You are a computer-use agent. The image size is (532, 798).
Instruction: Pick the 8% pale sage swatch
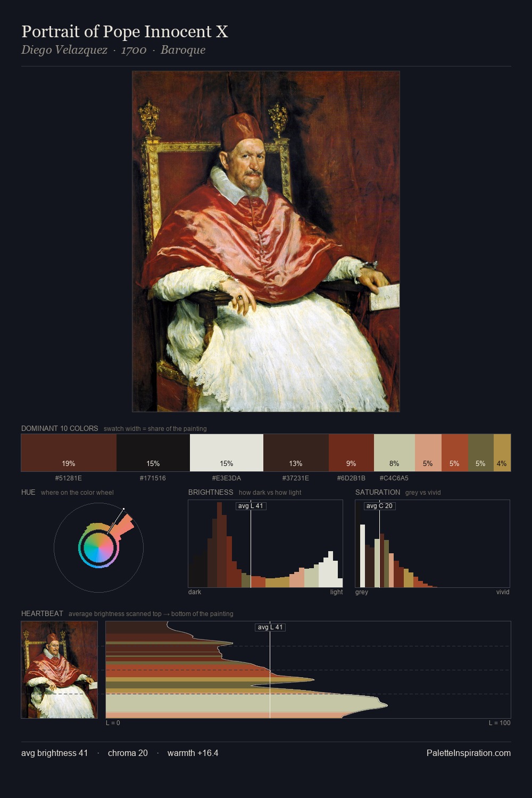394,453
